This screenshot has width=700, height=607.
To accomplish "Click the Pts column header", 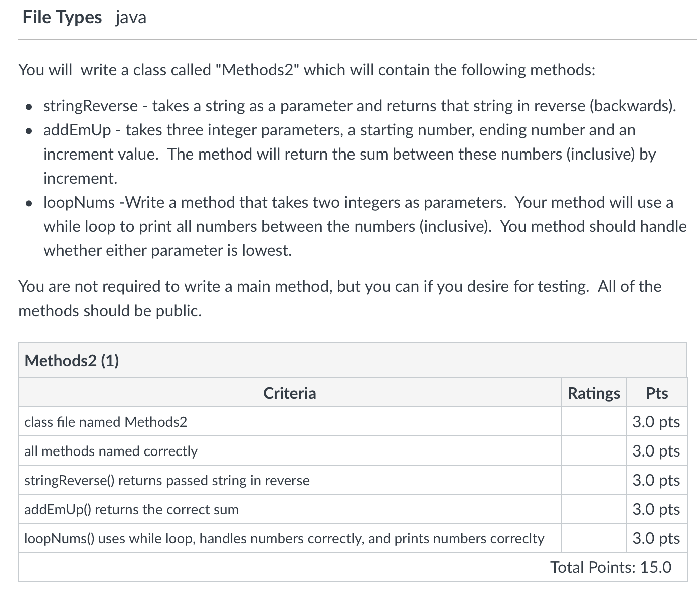I will point(656,393).
